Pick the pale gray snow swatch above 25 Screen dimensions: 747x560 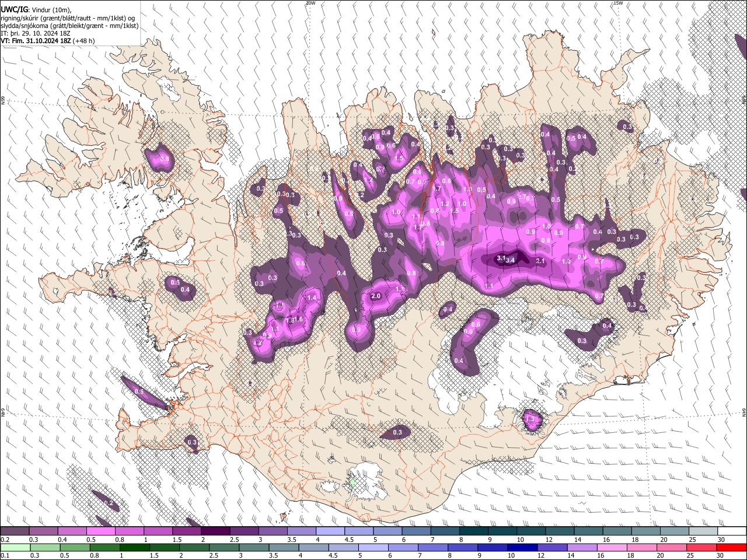click(x=704, y=531)
